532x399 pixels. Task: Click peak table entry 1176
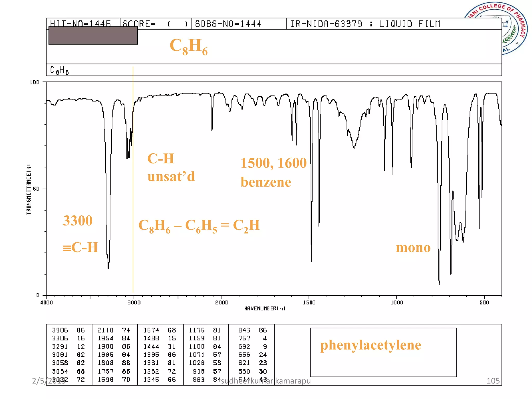click(197, 330)
